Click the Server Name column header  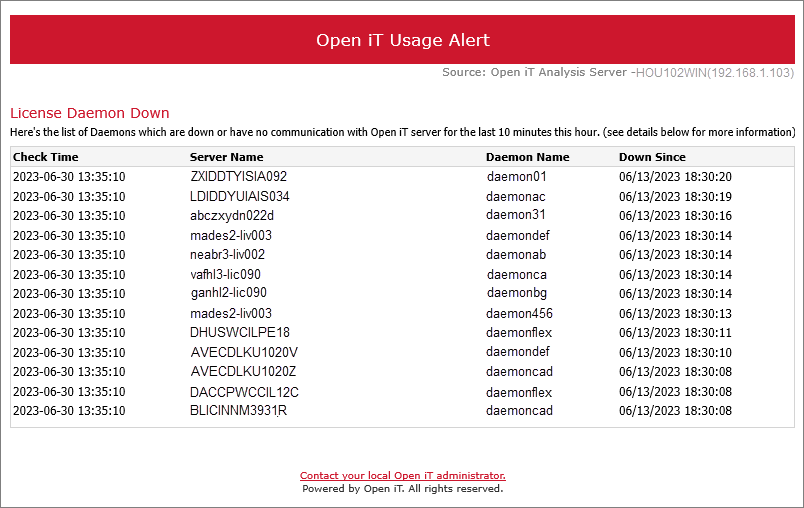(x=226, y=157)
